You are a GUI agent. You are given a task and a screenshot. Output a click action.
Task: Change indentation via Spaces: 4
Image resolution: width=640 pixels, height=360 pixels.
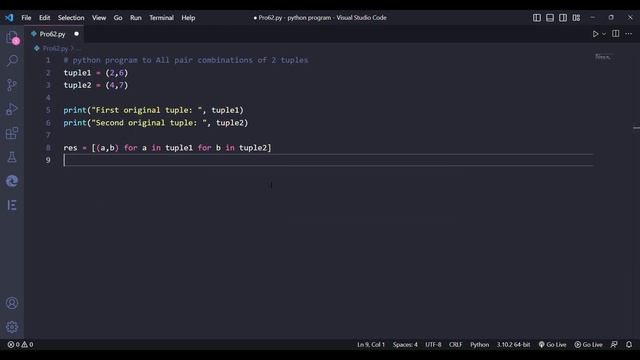point(405,344)
